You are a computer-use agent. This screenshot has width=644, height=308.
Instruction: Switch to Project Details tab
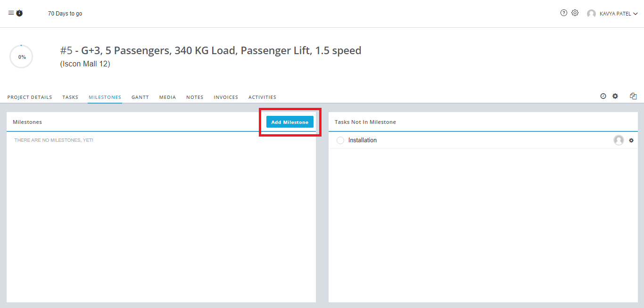click(x=30, y=97)
